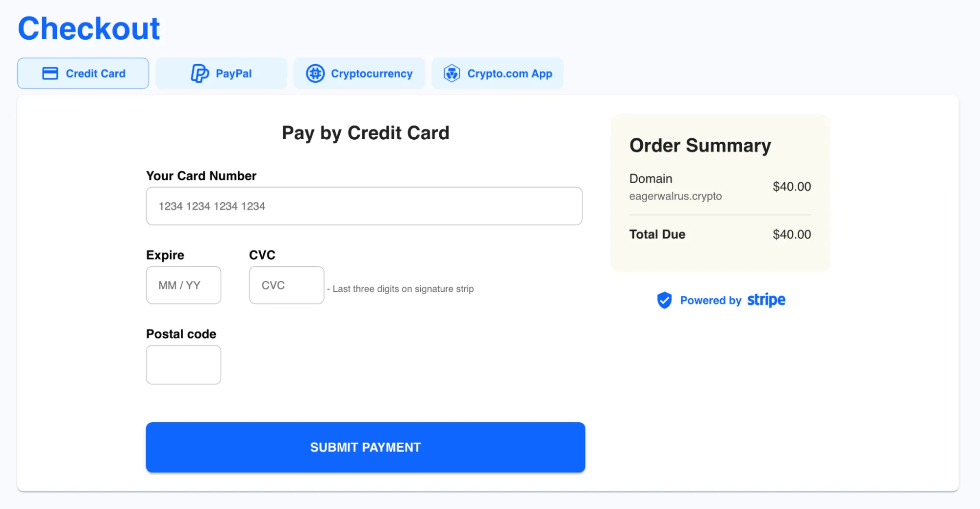Click the Total Due amount $40.00

pos(792,234)
